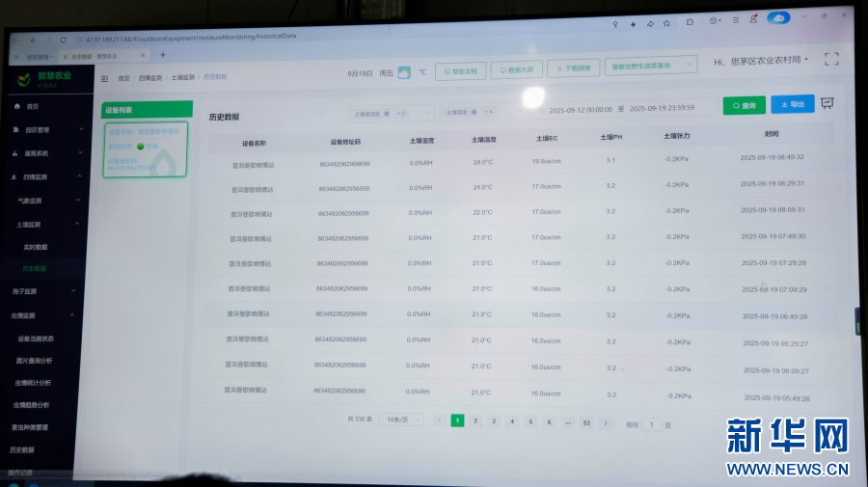Open the base selection dropdown in the header
The height and width of the screenshot is (487, 868).
tap(650, 66)
